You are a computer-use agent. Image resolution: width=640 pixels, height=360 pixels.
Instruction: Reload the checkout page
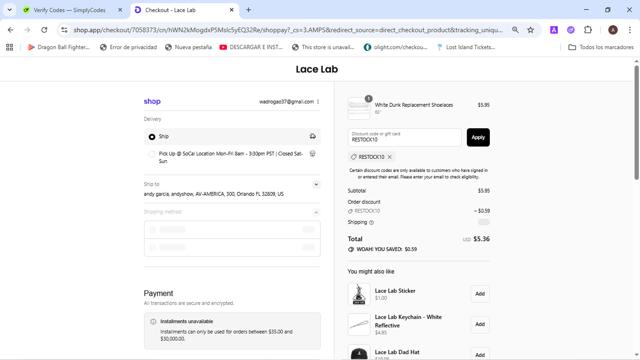[44, 30]
